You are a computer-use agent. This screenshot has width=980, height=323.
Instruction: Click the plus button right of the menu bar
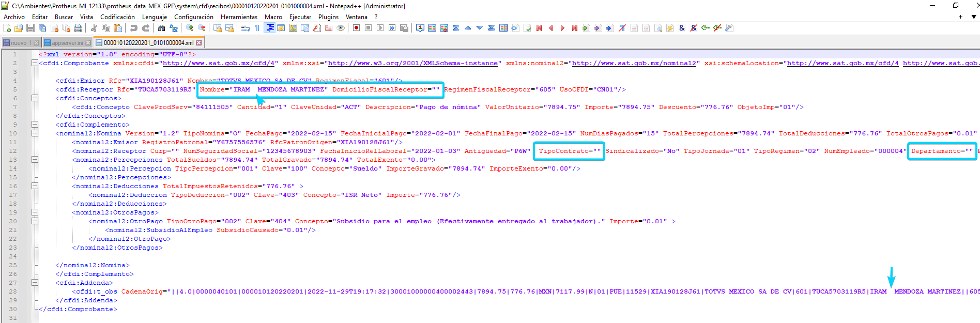(960, 17)
